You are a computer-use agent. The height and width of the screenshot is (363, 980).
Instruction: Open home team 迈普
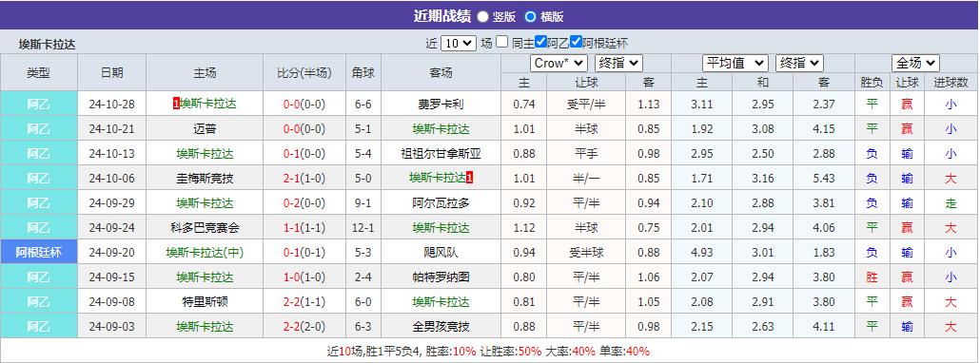click(x=205, y=129)
